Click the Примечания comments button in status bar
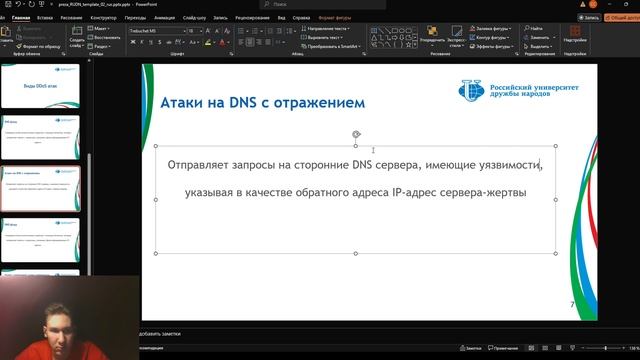The width and height of the screenshot is (640, 360). click(x=503, y=348)
